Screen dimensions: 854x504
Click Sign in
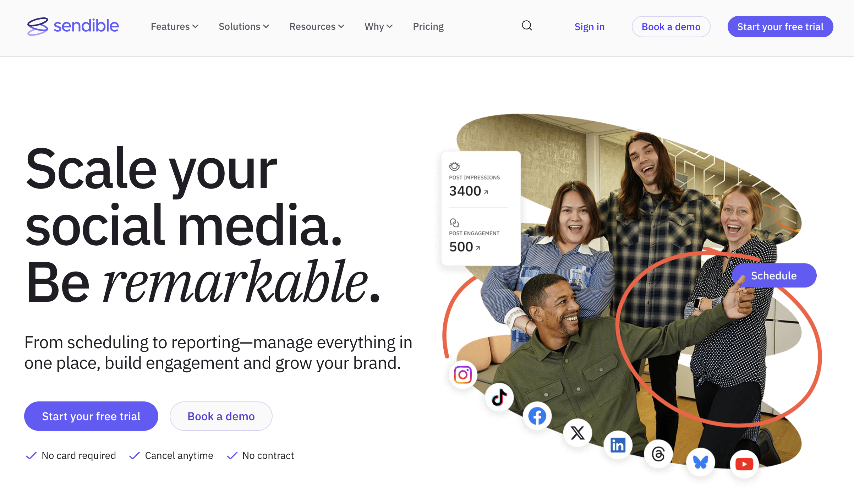(x=589, y=26)
